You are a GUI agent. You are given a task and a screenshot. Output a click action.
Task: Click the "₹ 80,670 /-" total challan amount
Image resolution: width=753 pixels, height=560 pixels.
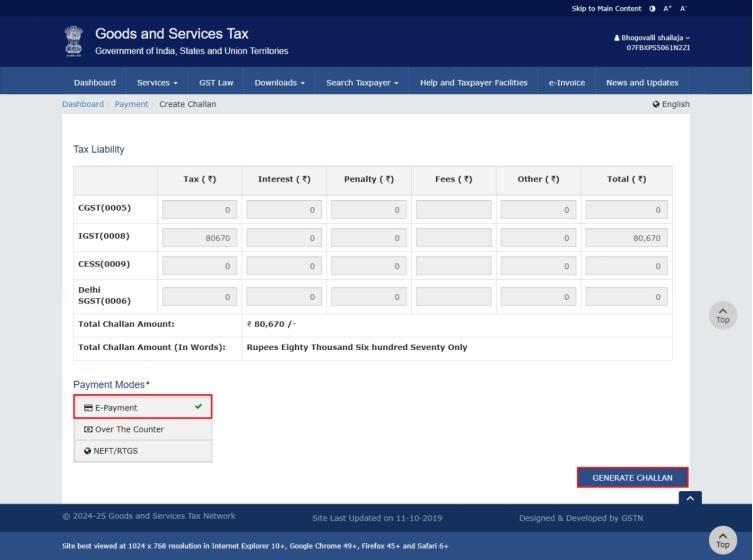271,324
